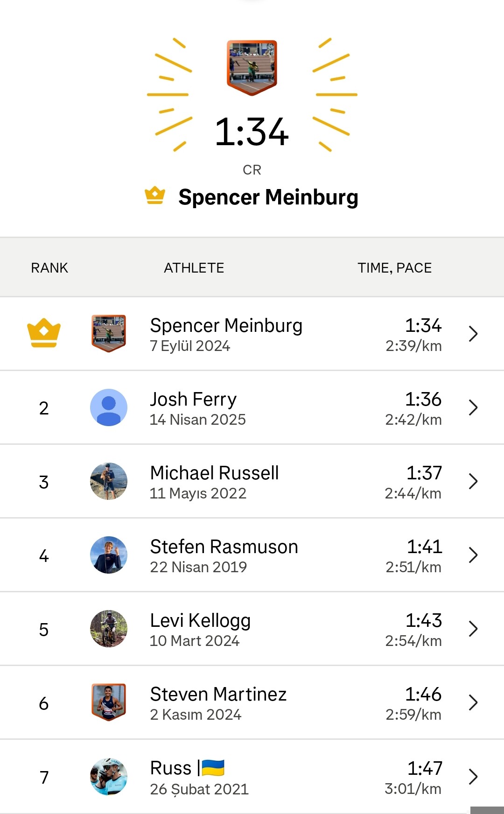This screenshot has height=814, width=504.
Task: Select the Josh Ferry athlete name
Action: click(193, 400)
